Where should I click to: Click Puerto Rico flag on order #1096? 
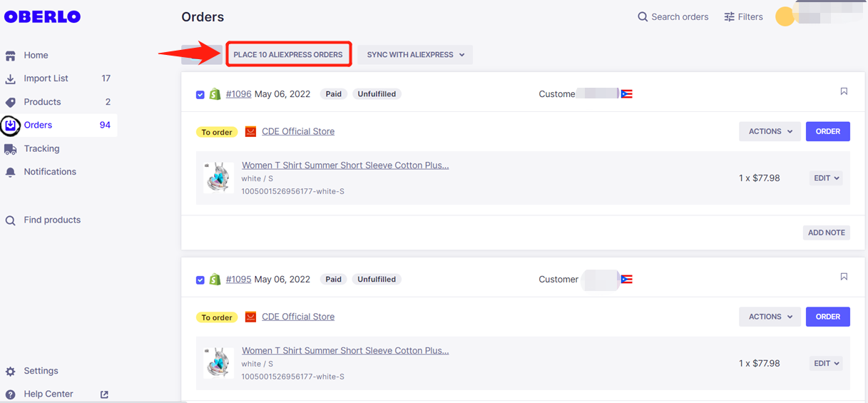[627, 94]
